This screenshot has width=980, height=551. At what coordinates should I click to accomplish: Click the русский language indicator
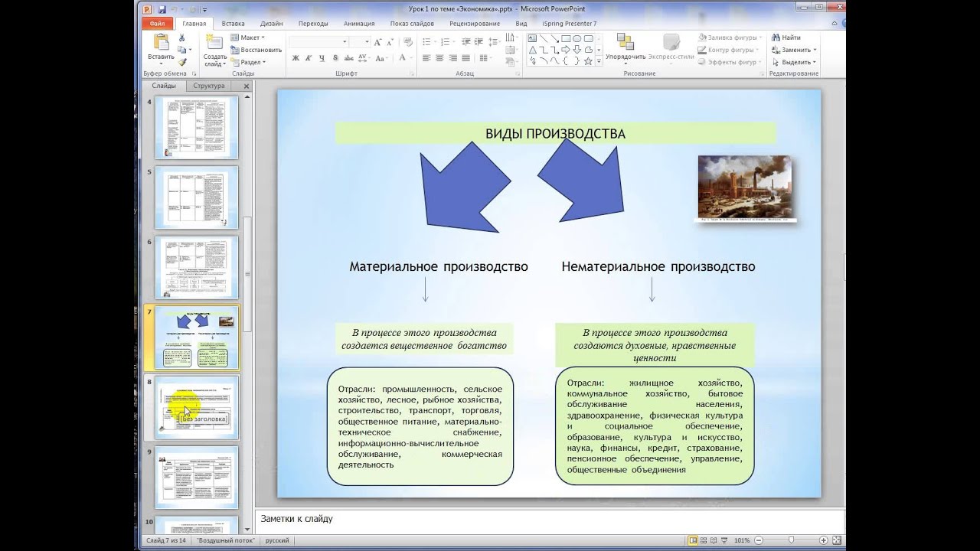pos(276,540)
